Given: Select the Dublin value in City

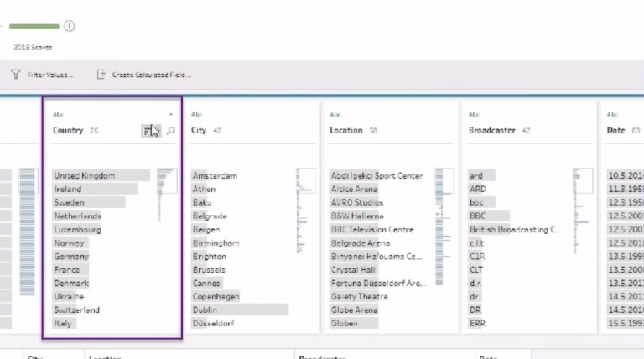Looking at the screenshot, I should (x=206, y=310).
